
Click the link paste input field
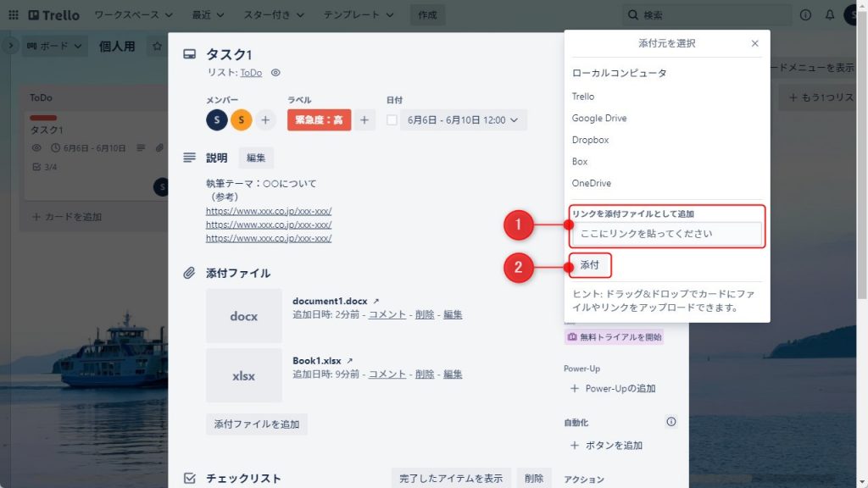[667, 234]
